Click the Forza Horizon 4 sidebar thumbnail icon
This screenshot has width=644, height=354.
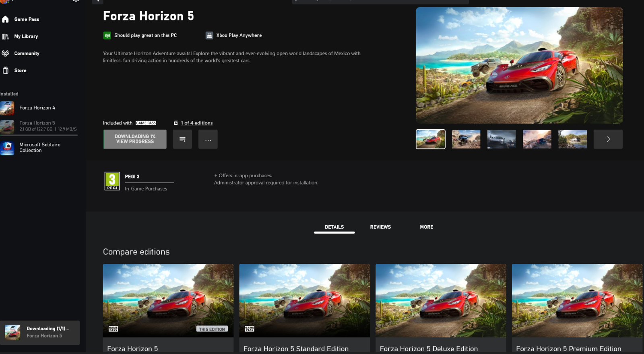click(x=7, y=108)
